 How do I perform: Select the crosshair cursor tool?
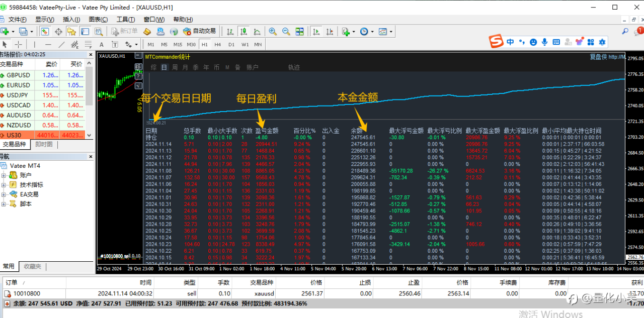coord(18,44)
